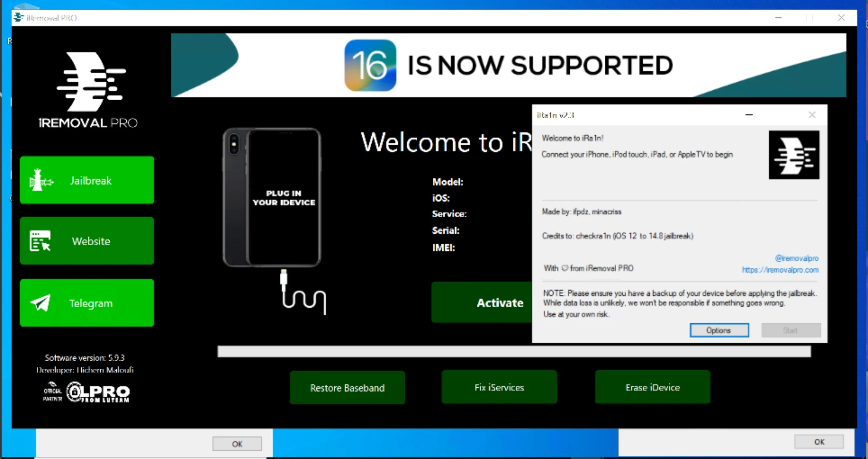Screen dimensions: 868x459
Task: Click OK in the bottom-left dialog
Action: pyautogui.click(x=237, y=444)
